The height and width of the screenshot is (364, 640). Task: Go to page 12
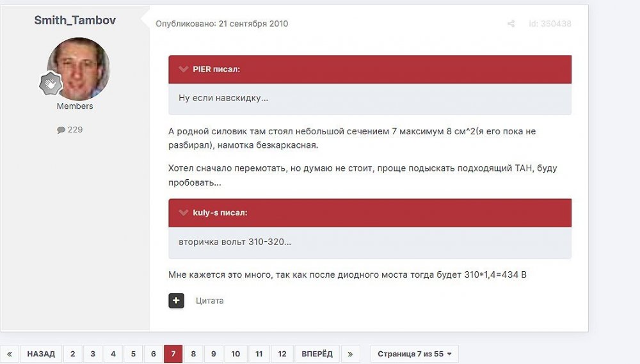pyautogui.click(x=282, y=354)
